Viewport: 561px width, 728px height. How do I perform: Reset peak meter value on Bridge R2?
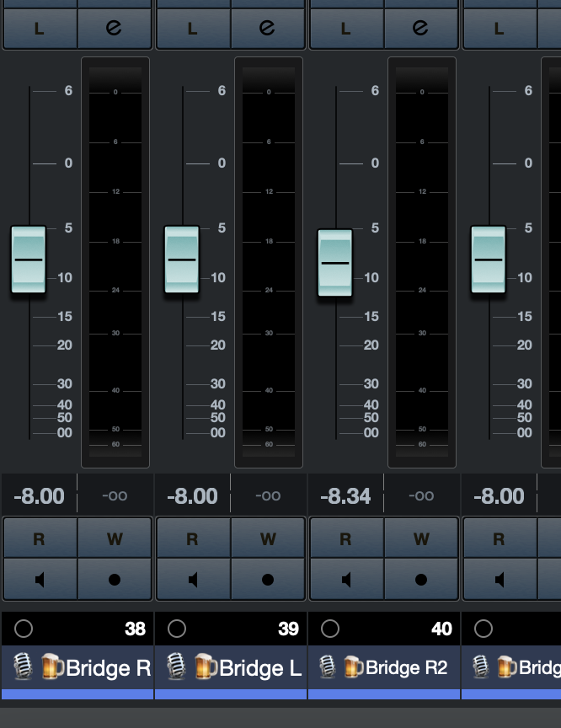421,495
